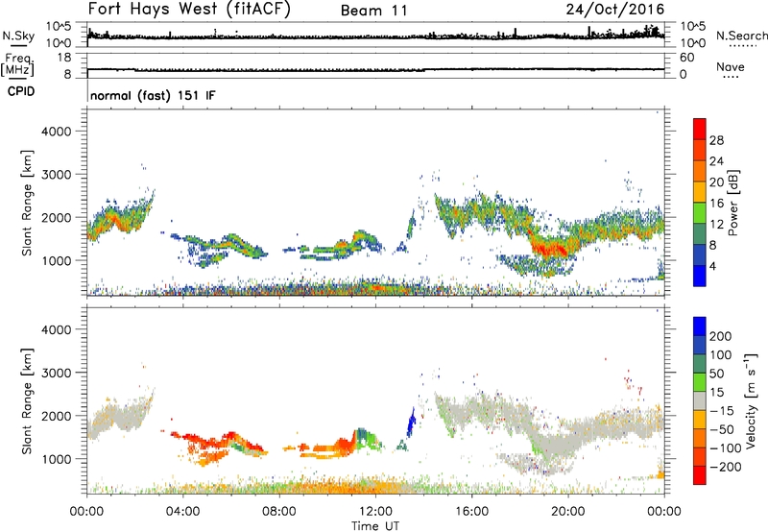Click the power panel's "Slant Range [km]" label
The height and width of the screenshot is (532, 768).
tap(27, 203)
